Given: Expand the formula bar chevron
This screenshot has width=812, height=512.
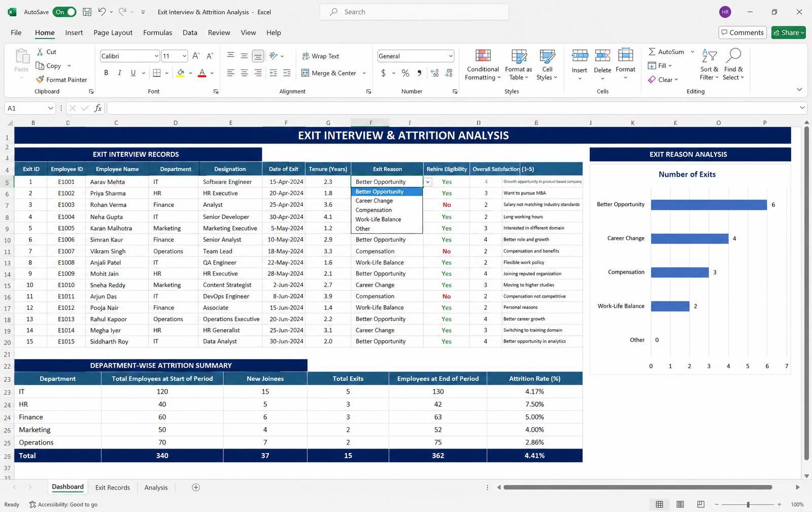Looking at the screenshot, I should [x=802, y=108].
